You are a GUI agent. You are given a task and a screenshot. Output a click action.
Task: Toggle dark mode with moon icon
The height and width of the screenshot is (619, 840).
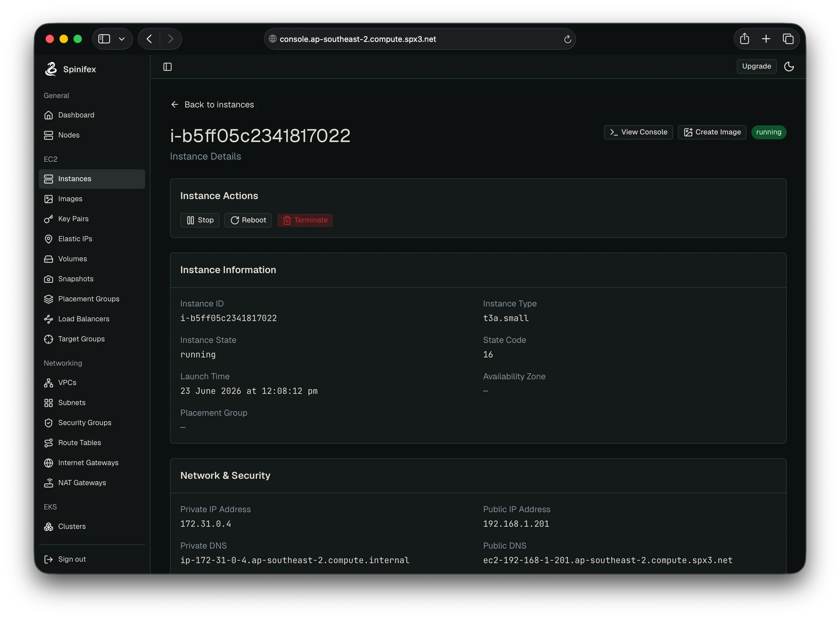[789, 66]
